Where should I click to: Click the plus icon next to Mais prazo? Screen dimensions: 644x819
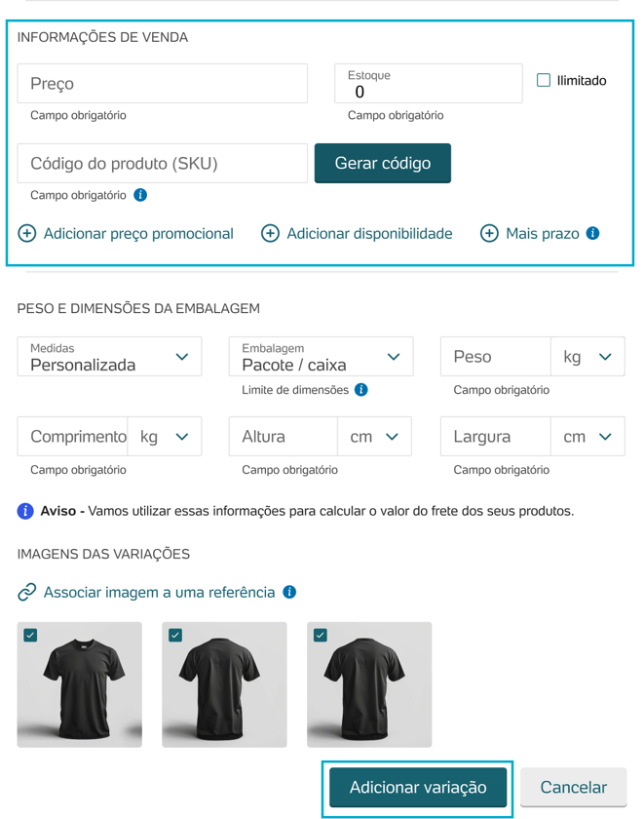[x=489, y=233]
